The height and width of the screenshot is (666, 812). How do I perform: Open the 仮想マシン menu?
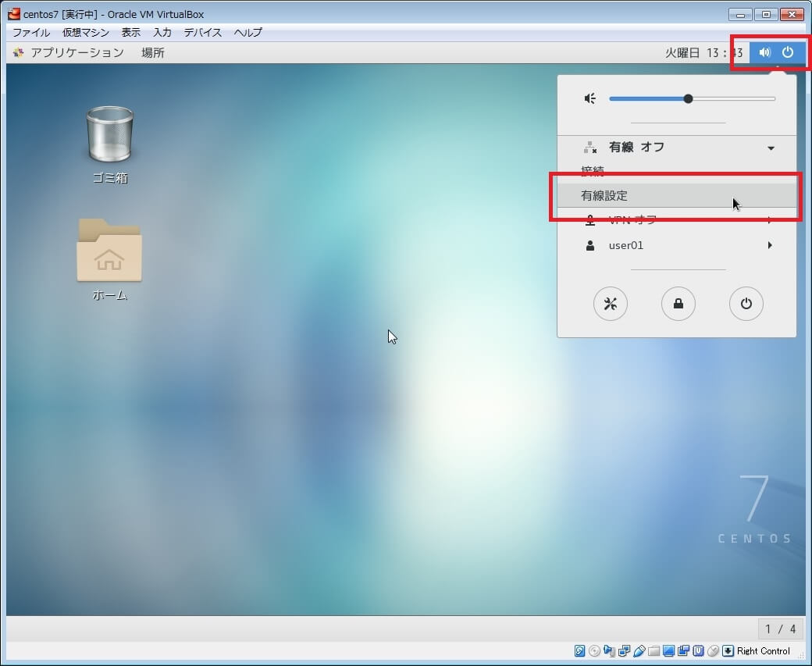pos(87,33)
